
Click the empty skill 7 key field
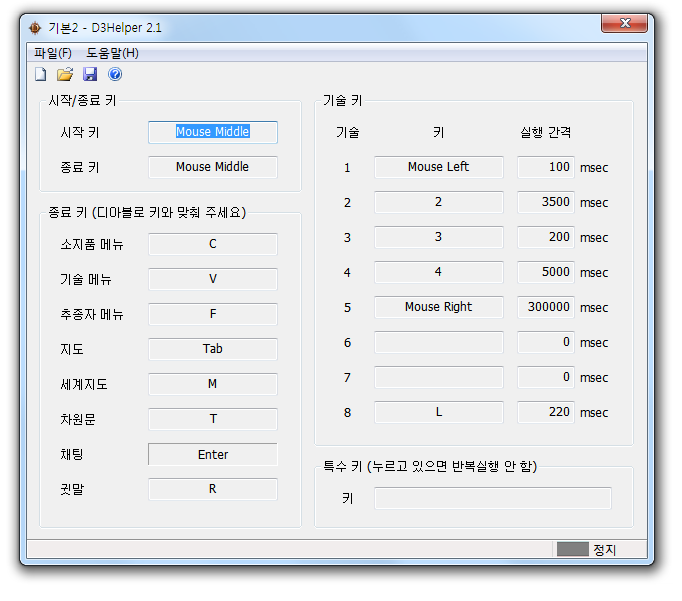coord(439,377)
